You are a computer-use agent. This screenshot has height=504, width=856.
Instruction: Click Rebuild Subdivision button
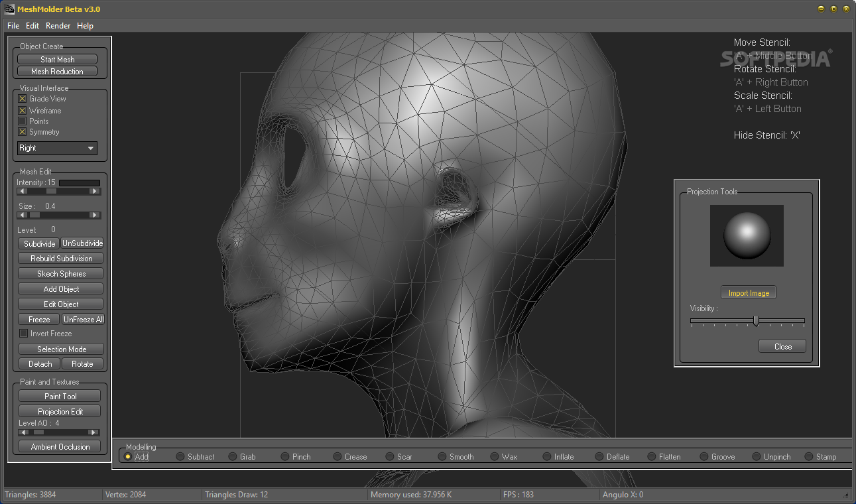coord(61,259)
